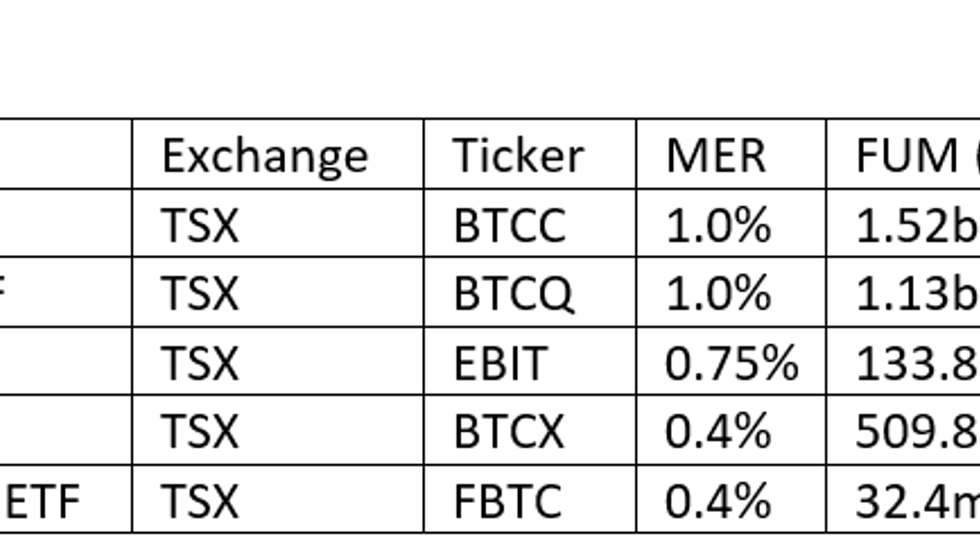The height and width of the screenshot is (552, 980).
Task: Click the Ticker column header cell
Action: [530, 154]
